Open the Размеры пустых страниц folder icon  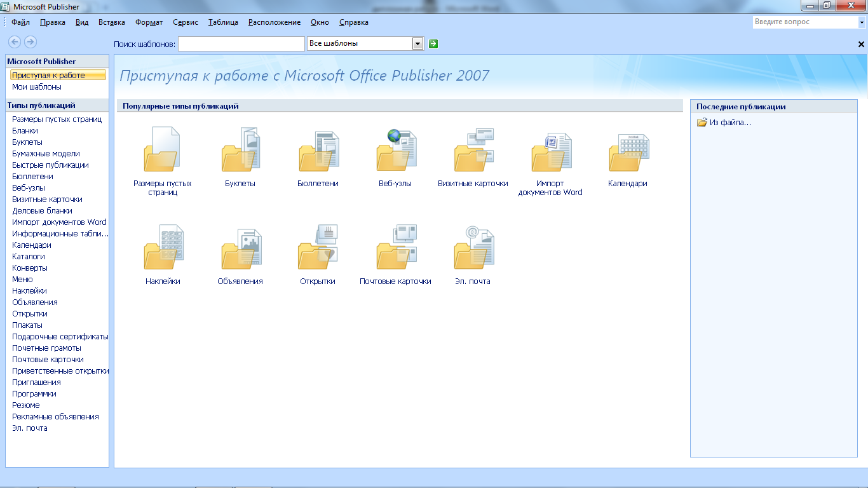click(162, 149)
